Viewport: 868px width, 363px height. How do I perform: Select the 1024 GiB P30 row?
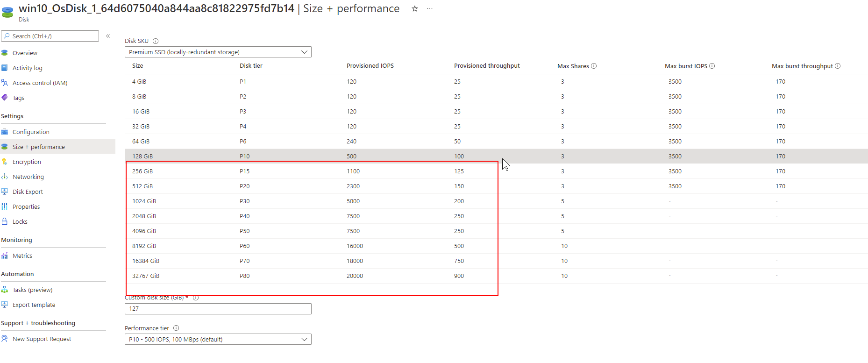[496, 201]
